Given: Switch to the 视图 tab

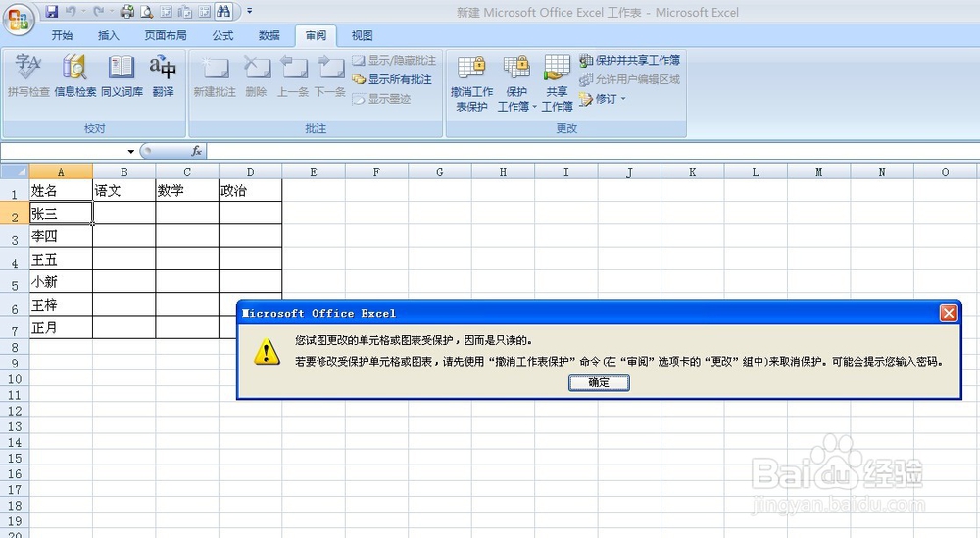Looking at the screenshot, I should [x=362, y=35].
